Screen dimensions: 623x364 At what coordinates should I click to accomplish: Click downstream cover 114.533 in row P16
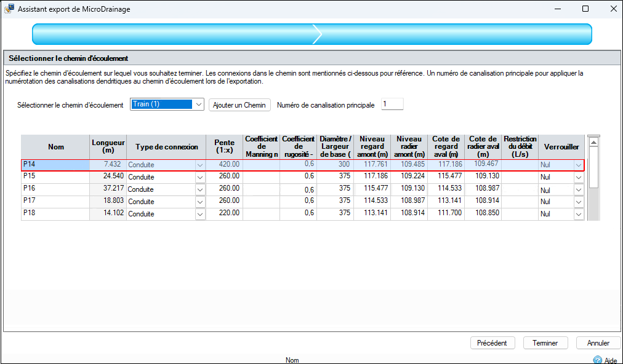point(446,189)
